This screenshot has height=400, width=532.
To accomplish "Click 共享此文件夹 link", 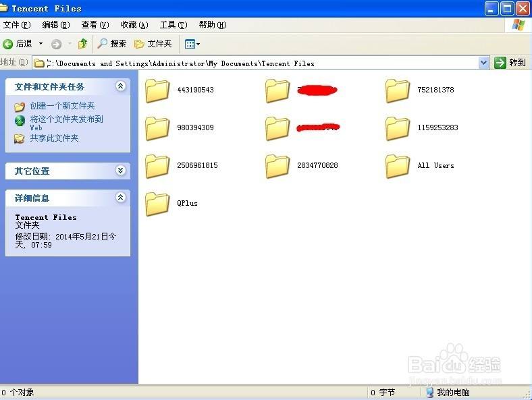I will 54,138.
